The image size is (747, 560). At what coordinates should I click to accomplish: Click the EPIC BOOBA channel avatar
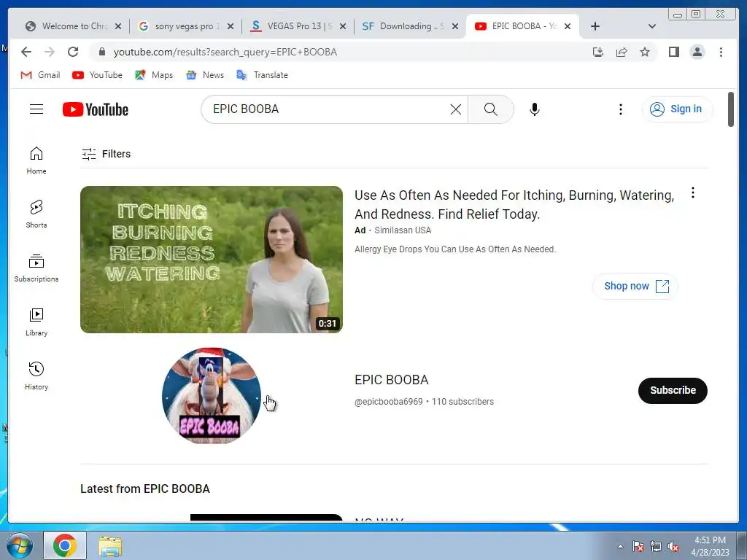pyautogui.click(x=212, y=396)
